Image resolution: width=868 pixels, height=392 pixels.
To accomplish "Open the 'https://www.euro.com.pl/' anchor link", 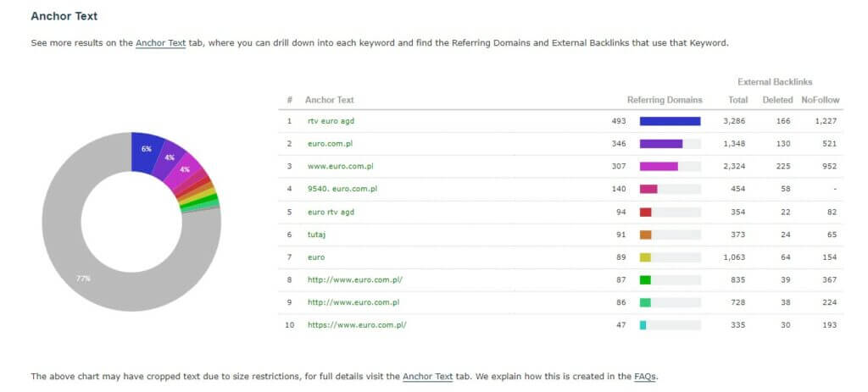I will [357, 325].
